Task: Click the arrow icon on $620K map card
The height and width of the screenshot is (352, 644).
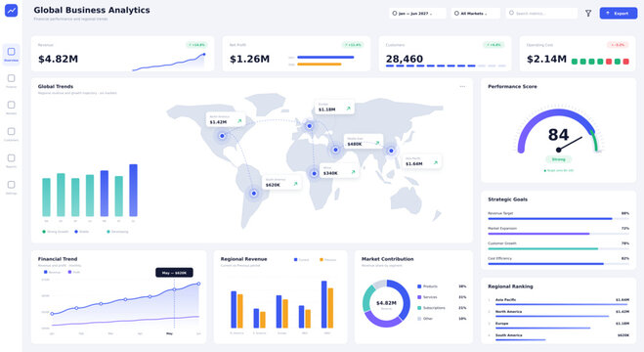Action: (295, 184)
